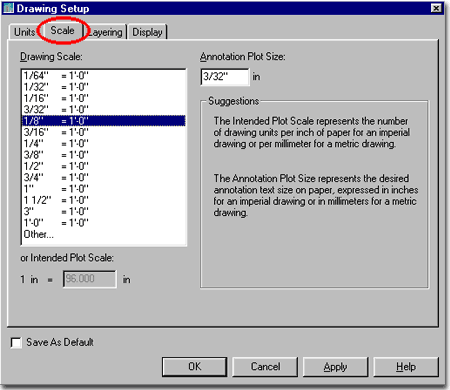Close the Drawing Setup dialog
This screenshot has width=450, height=390.
pos(436,8)
